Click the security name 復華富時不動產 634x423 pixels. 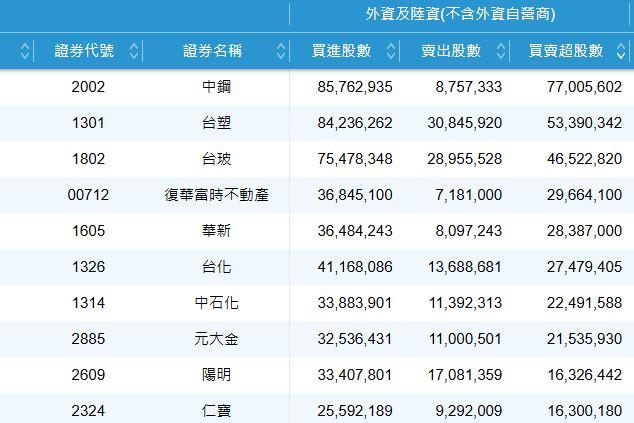point(216,195)
